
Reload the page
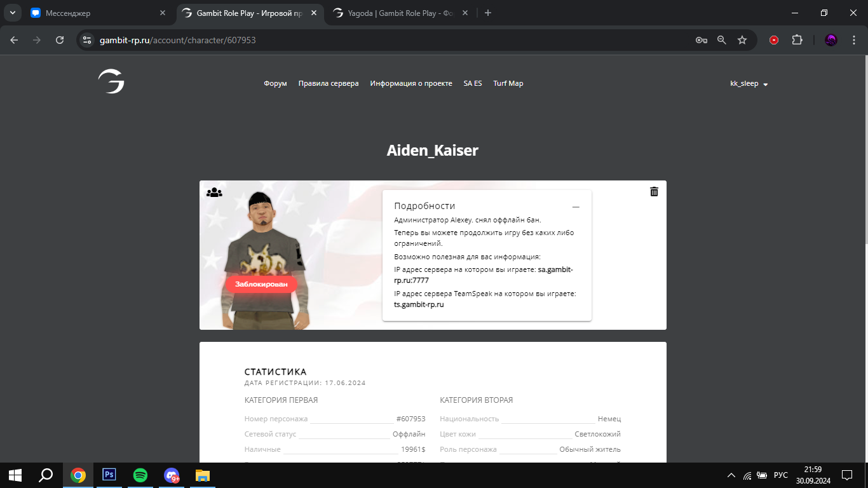point(60,40)
